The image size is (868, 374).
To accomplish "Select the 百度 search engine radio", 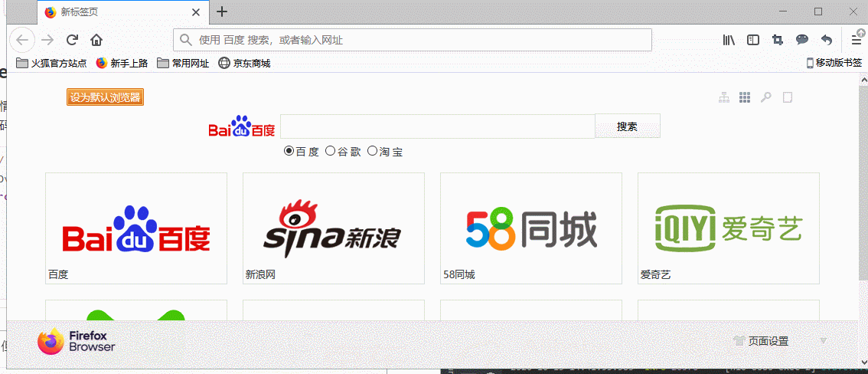I will (x=289, y=150).
